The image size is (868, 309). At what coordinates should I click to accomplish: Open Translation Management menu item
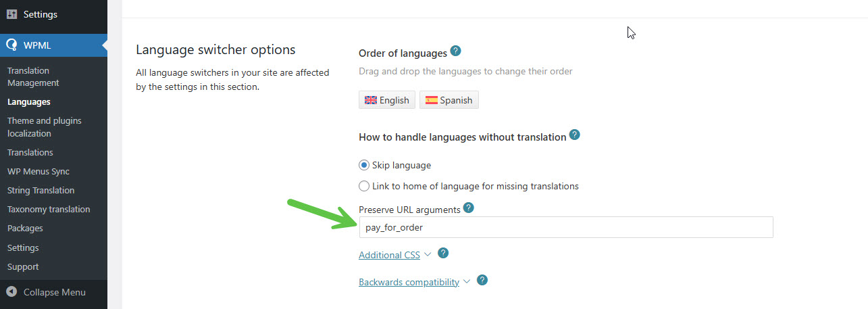33,76
